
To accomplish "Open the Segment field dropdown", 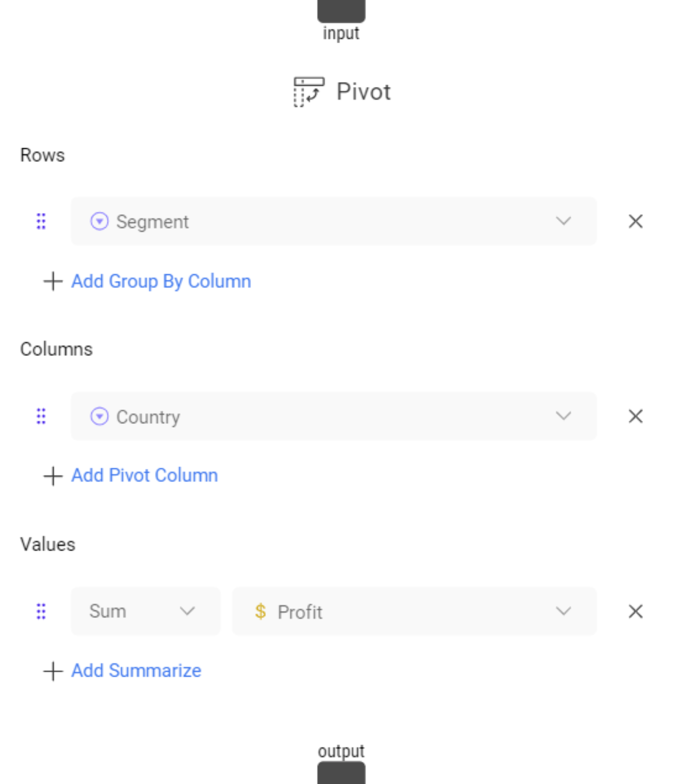I will click(x=563, y=221).
